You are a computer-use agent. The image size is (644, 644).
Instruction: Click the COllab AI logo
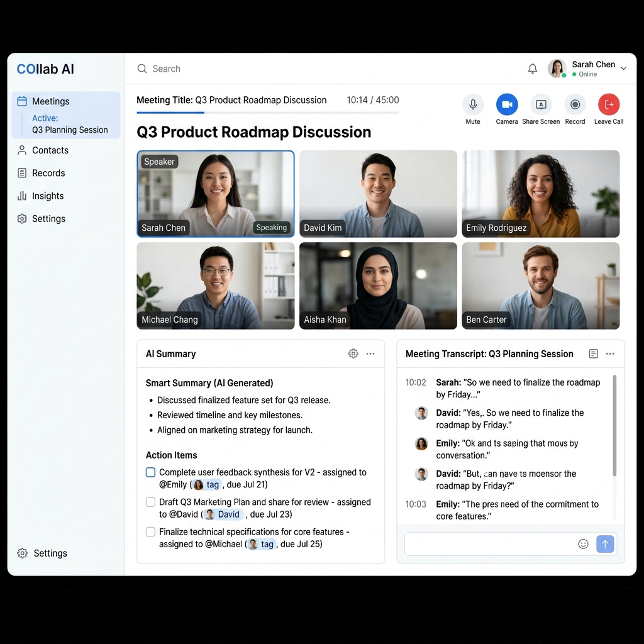point(45,69)
